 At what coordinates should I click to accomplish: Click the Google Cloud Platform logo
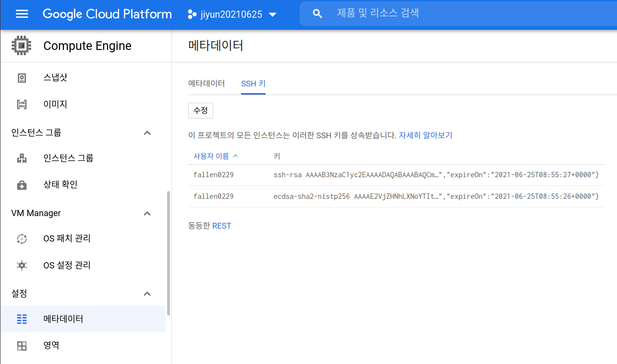(x=107, y=14)
